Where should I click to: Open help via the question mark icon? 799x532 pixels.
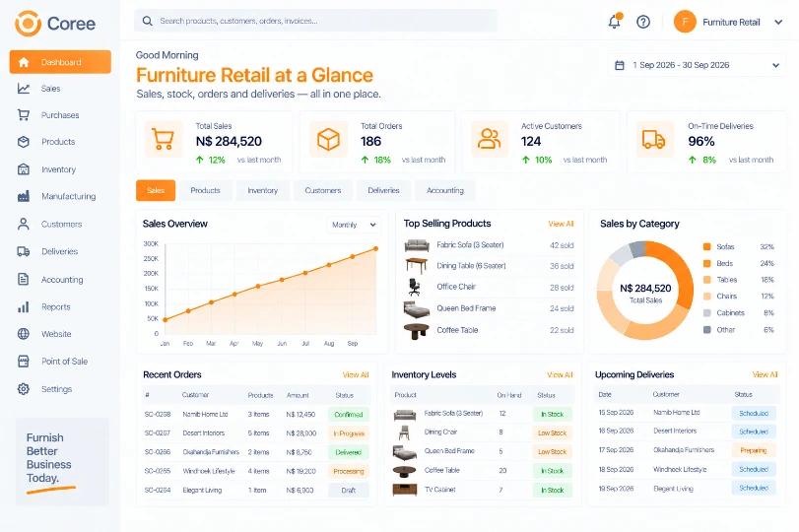pos(643,22)
